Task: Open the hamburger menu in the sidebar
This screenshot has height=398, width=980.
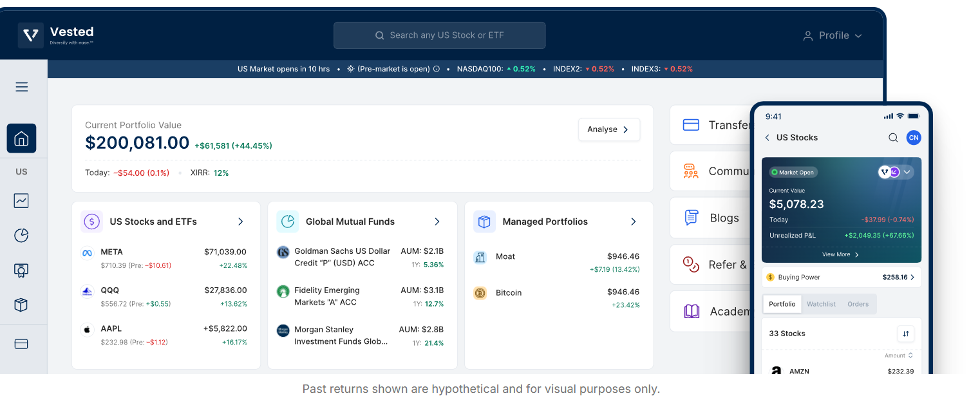Action: click(22, 87)
